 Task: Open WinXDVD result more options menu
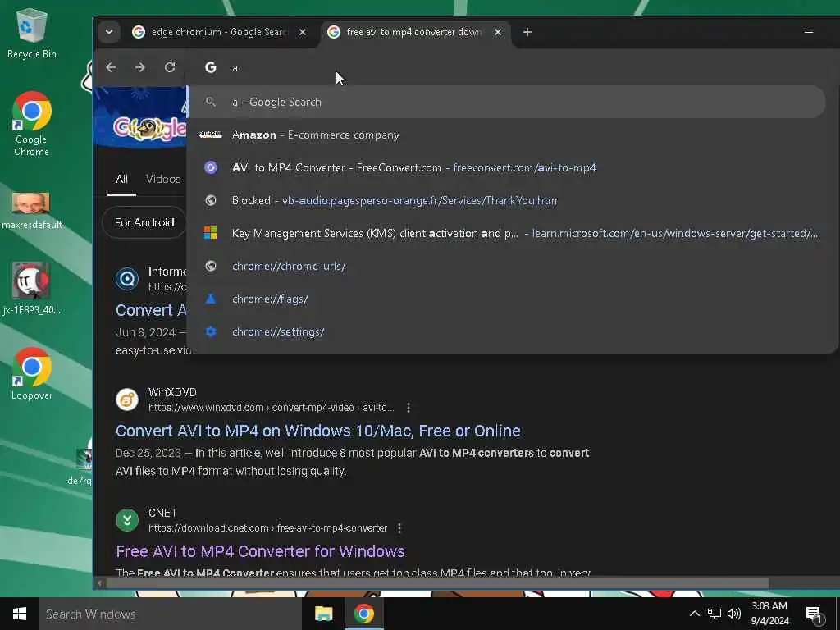point(409,408)
